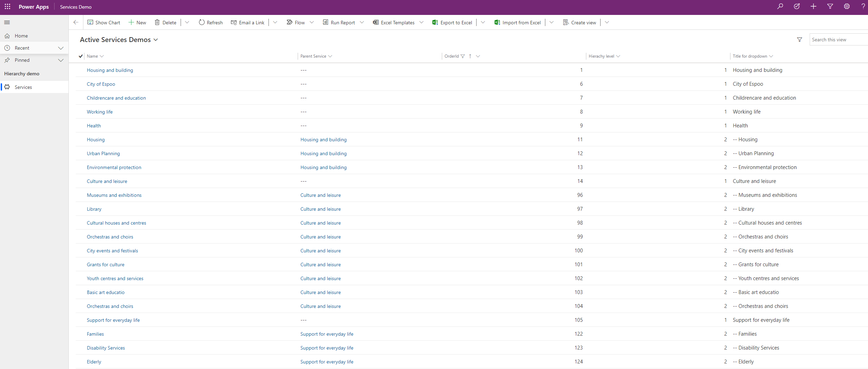Expand the Recent section in sidebar

point(61,48)
